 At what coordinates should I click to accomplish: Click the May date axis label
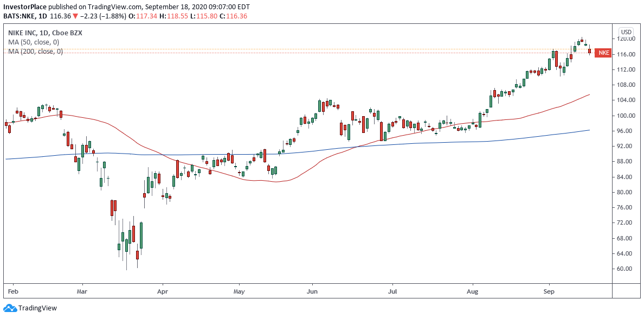click(239, 291)
